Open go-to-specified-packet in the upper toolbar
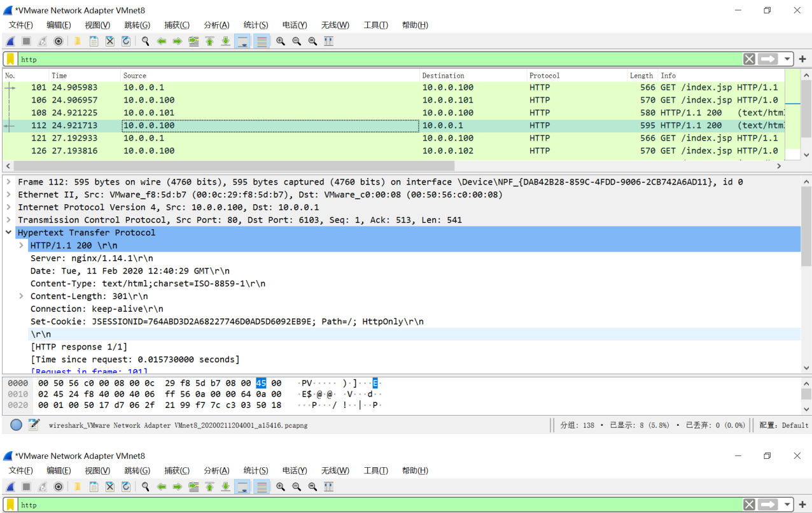Image resolution: width=812 pixels, height=513 pixels. point(193,41)
